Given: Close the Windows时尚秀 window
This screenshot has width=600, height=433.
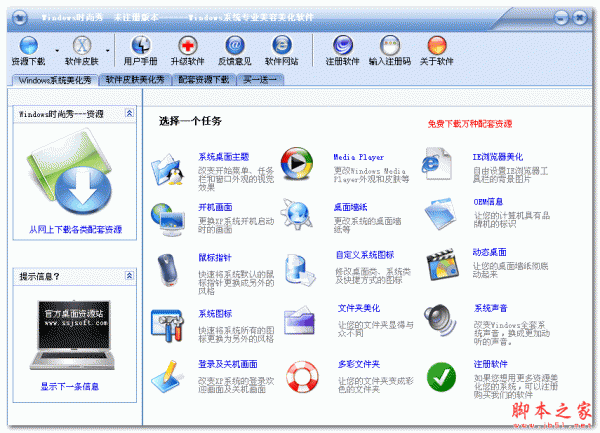Looking at the screenshot, I should tap(580, 18).
